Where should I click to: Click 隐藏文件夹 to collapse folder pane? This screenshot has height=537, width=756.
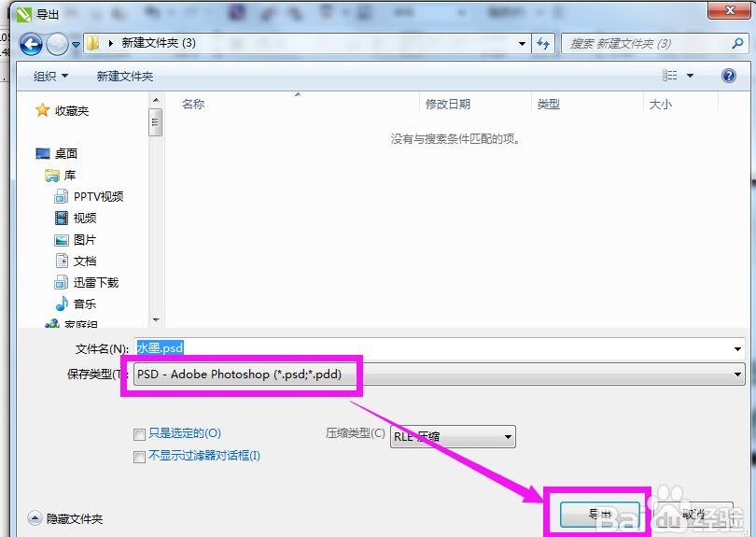[65, 518]
